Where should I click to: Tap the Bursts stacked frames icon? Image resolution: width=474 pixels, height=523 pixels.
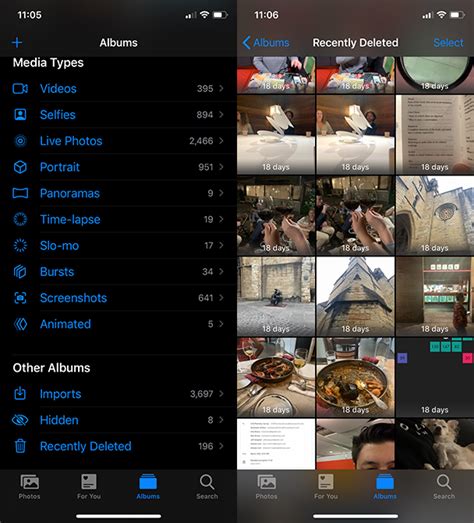click(x=20, y=272)
